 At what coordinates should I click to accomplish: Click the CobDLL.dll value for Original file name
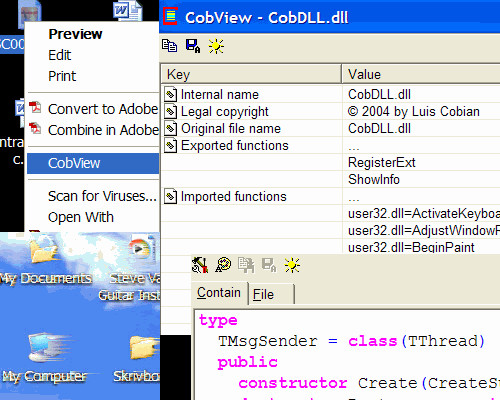379,129
